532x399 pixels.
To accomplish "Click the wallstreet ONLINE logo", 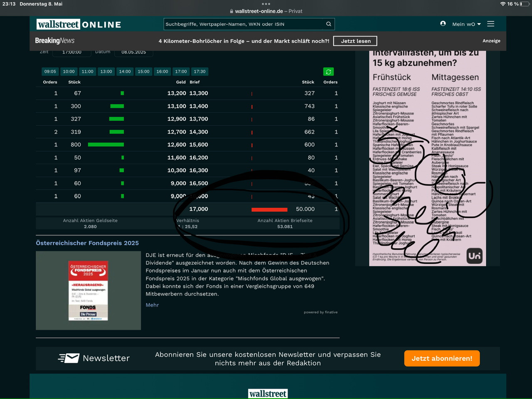I will [79, 25].
